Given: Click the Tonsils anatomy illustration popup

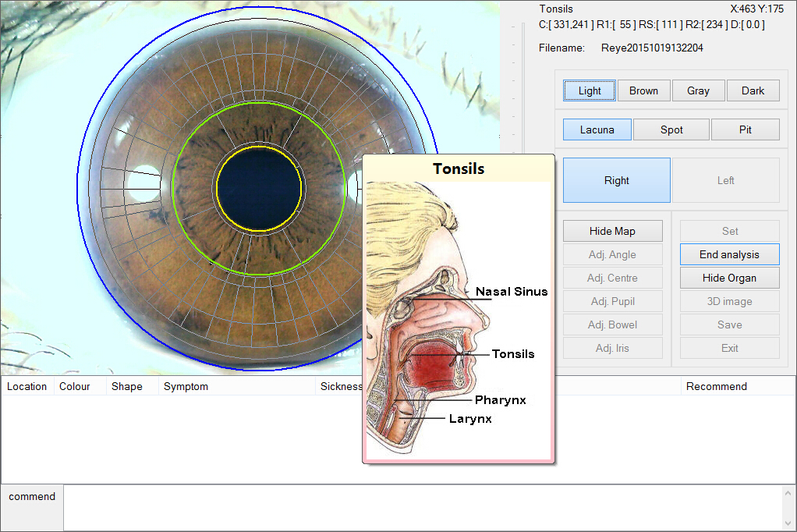Looking at the screenshot, I should 459,320.
